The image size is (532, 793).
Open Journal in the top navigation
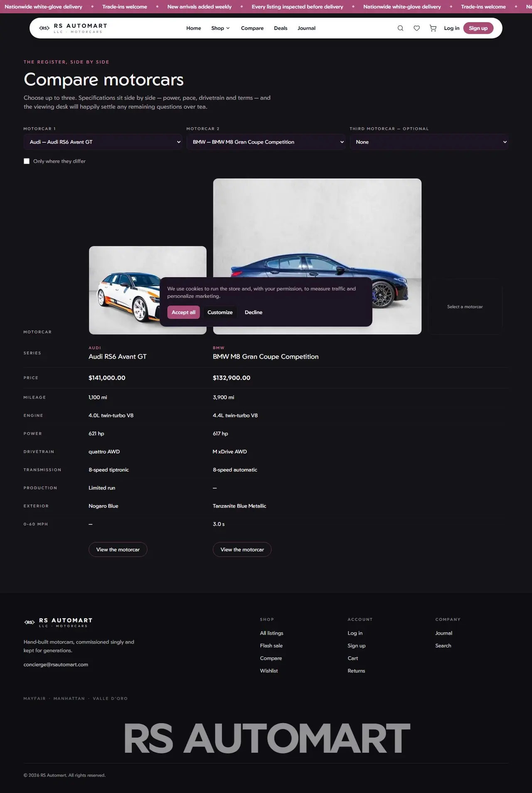306,28
